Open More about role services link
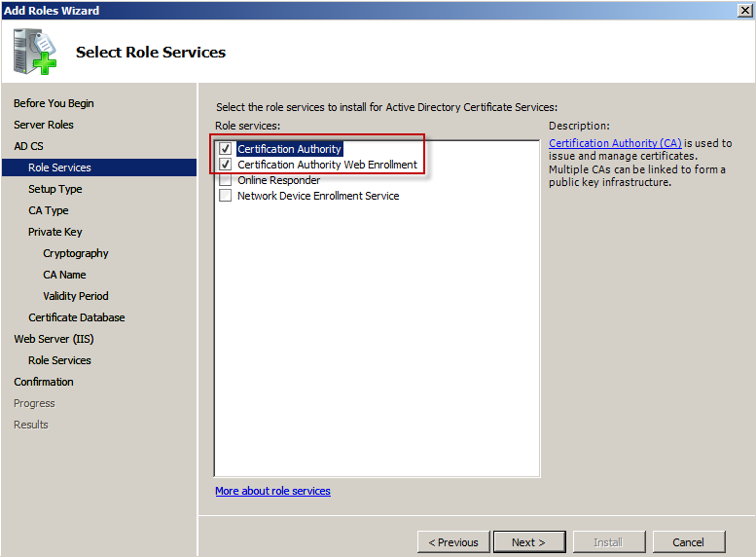The image size is (756, 557). point(272,491)
